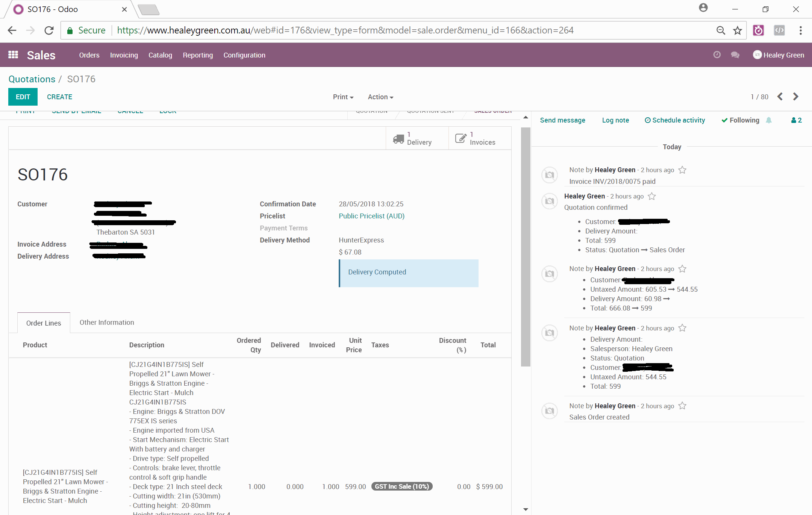The height and width of the screenshot is (515, 812).
Task: Open the followers count icon showing 2
Action: 796,120
